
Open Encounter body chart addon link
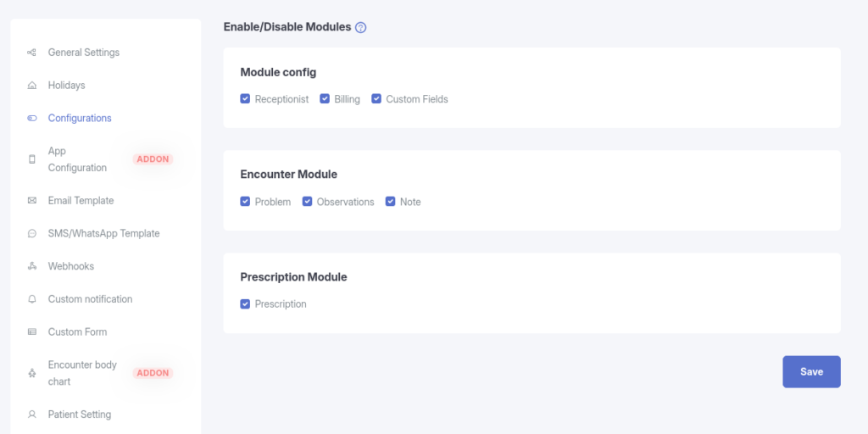pos(82,373)
